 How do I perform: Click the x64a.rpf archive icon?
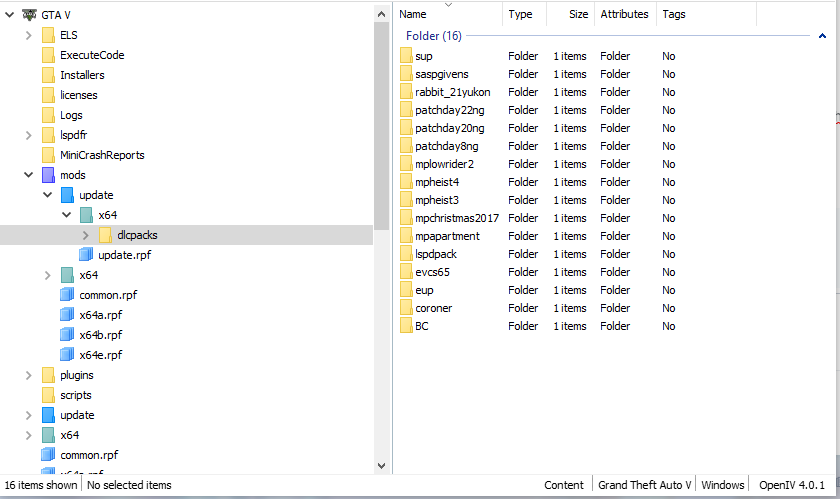click(67, 315)
